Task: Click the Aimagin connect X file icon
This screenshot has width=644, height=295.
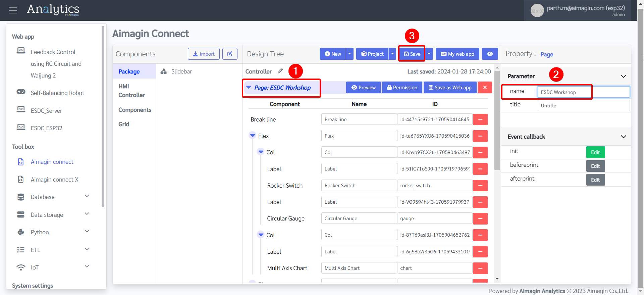Action: 21,180
